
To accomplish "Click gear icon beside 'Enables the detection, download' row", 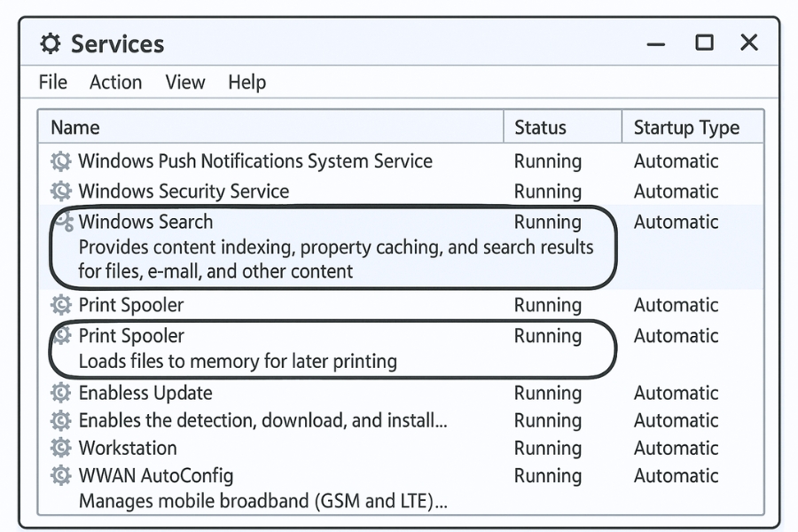I will point(60,420).
